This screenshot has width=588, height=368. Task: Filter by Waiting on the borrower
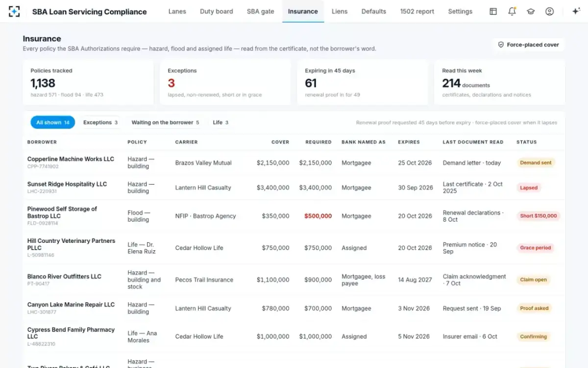[x=165, y=123]
